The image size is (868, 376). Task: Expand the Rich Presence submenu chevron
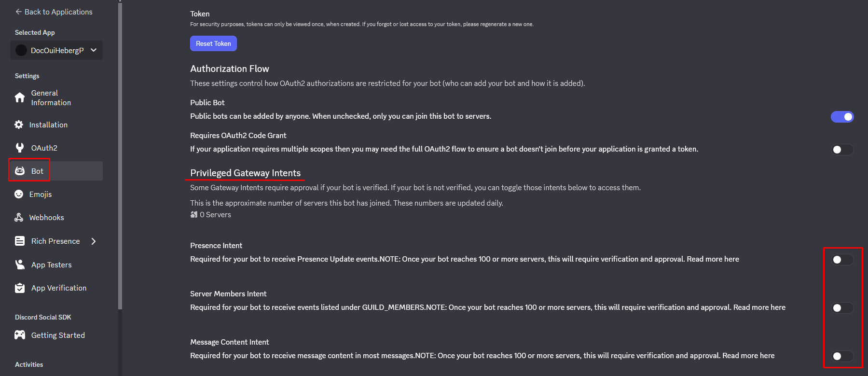click(x=94, y=241)
